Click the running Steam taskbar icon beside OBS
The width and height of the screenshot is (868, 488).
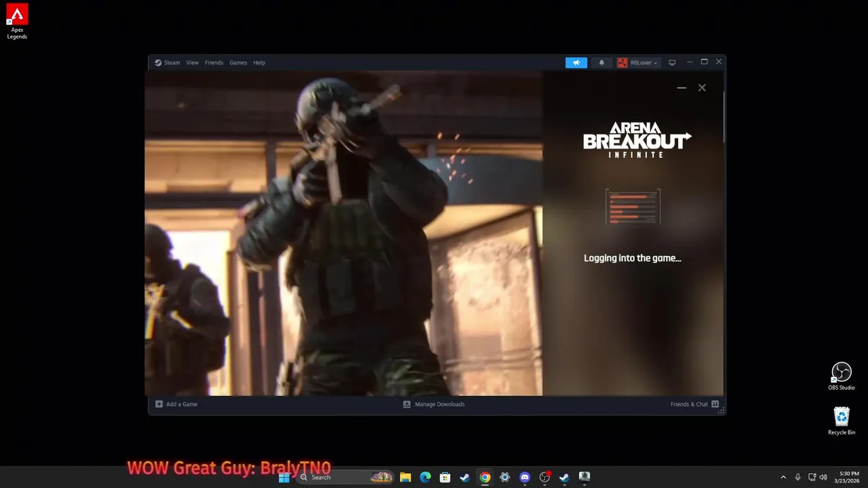[x=564, y=477]
